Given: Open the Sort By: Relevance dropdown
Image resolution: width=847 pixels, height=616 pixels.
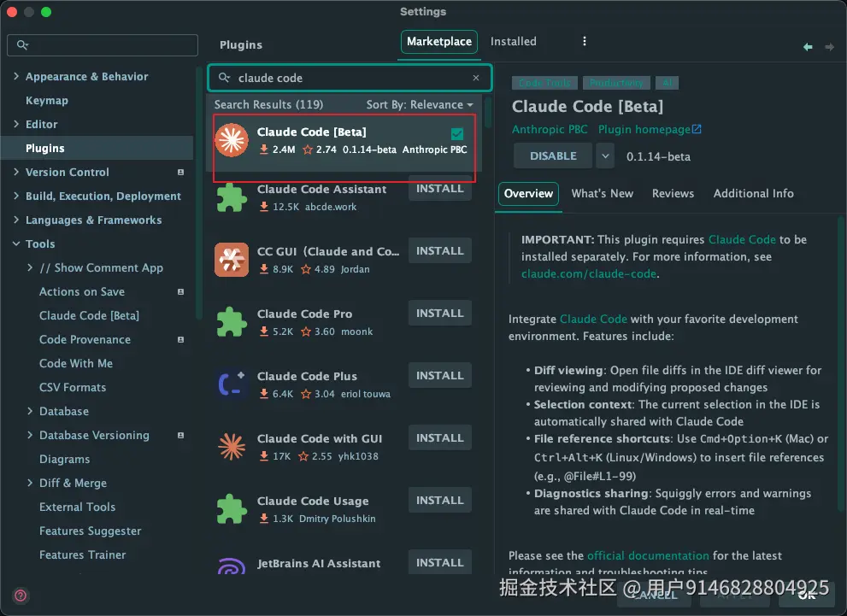Looking at the screenshot, I should coord(419,105).
